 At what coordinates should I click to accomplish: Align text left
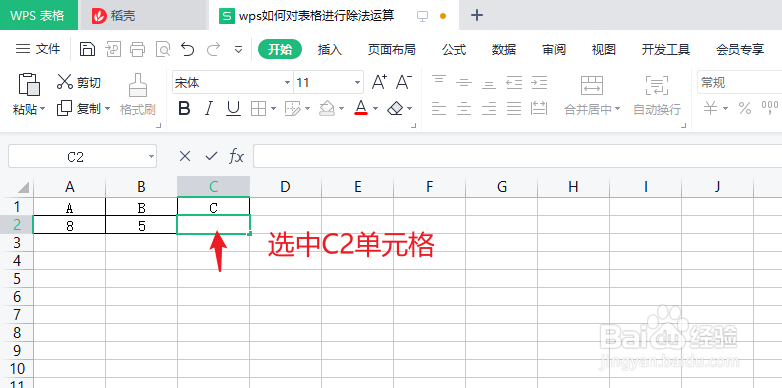coord(439,108)
